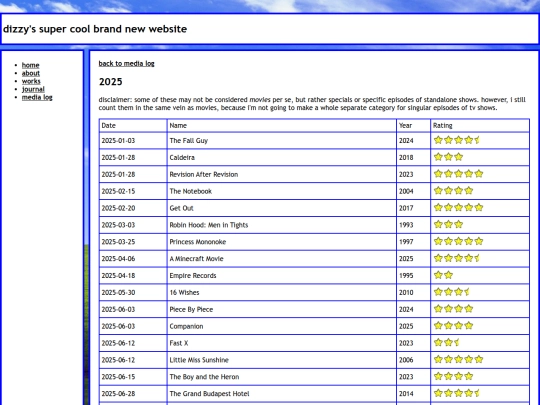
Task: Click the date 2025-01-03
Action: (118, 141)
